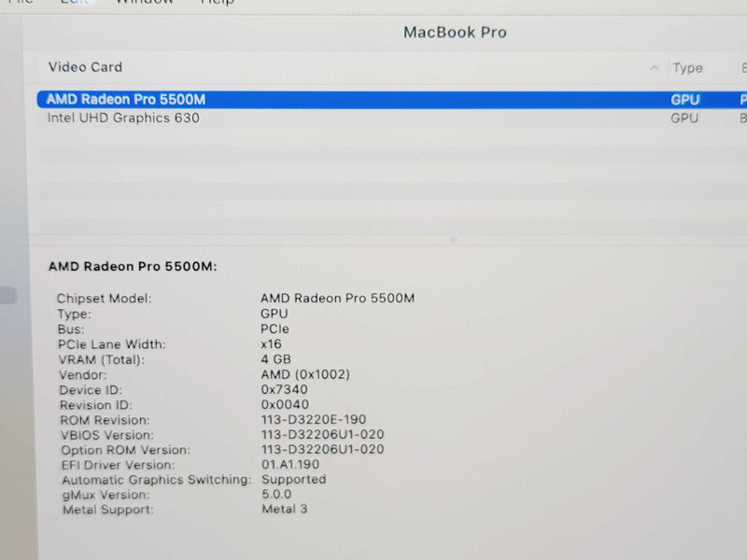Click the Revision ID label
The height and width of the screenshot is (560, 747).
coord(96,405)
